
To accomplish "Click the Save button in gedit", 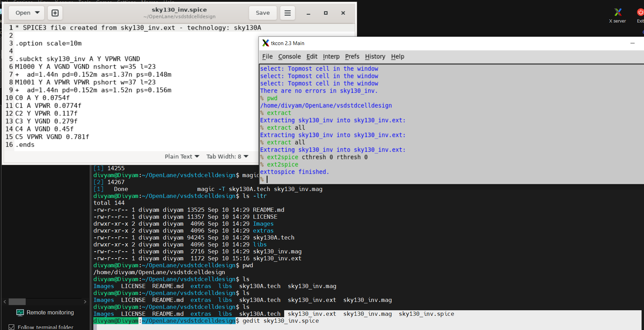I will [x=263, y=12].
